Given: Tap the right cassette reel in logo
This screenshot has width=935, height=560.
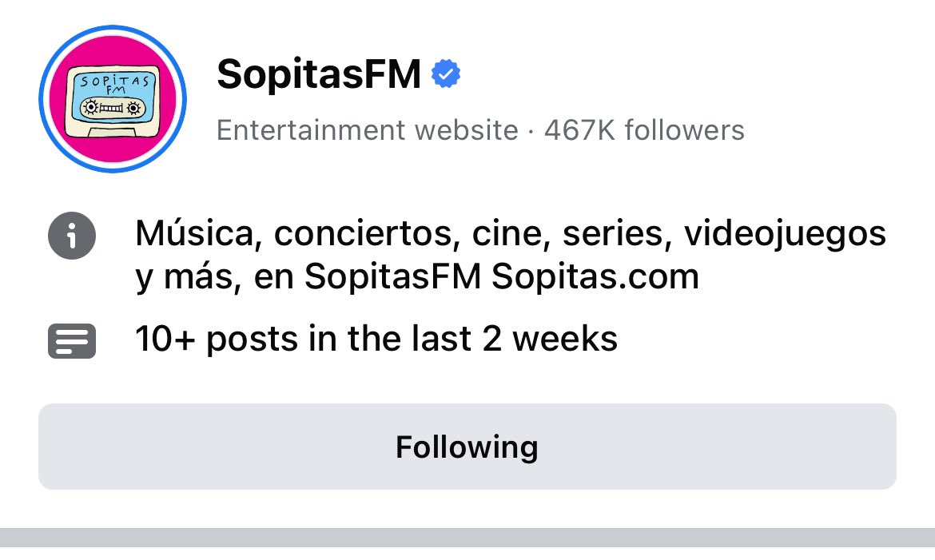Looking at the screenshot, I should [x=133, y=108].
